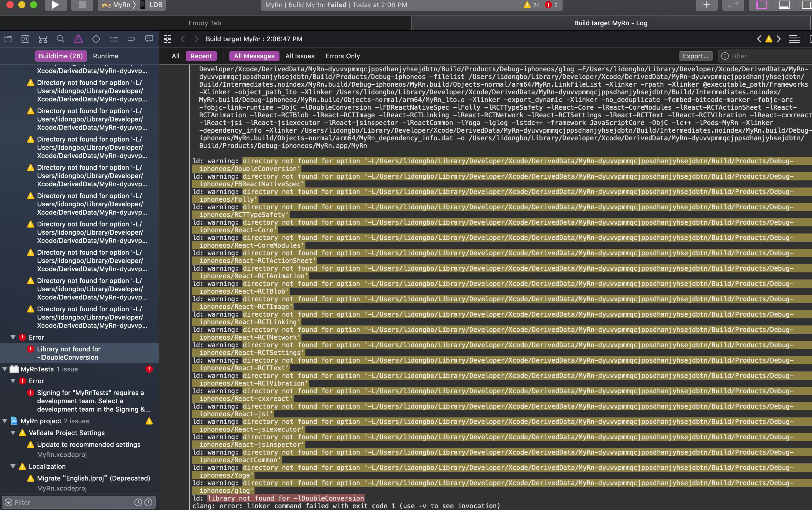The height and width of the screenshot is (510, 812).
Task: Collapse the Error group under MyRnTests
Action: (x=13, y=381)
